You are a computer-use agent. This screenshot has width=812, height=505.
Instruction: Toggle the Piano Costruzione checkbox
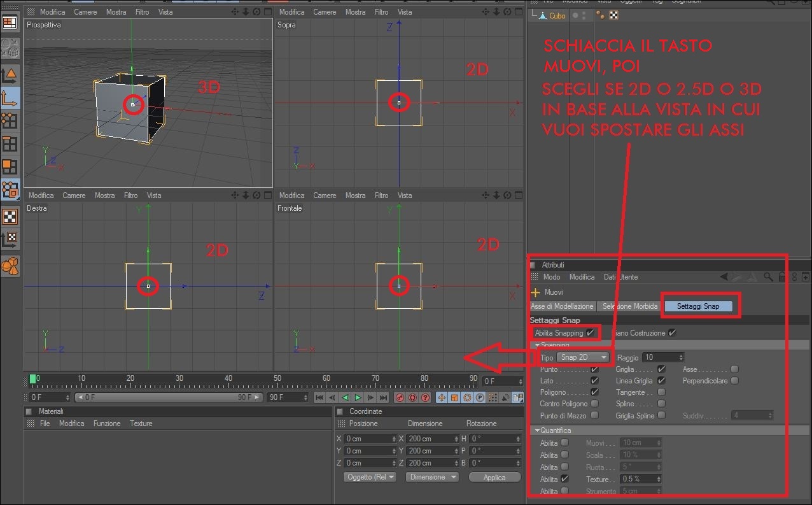click(672, 333)
